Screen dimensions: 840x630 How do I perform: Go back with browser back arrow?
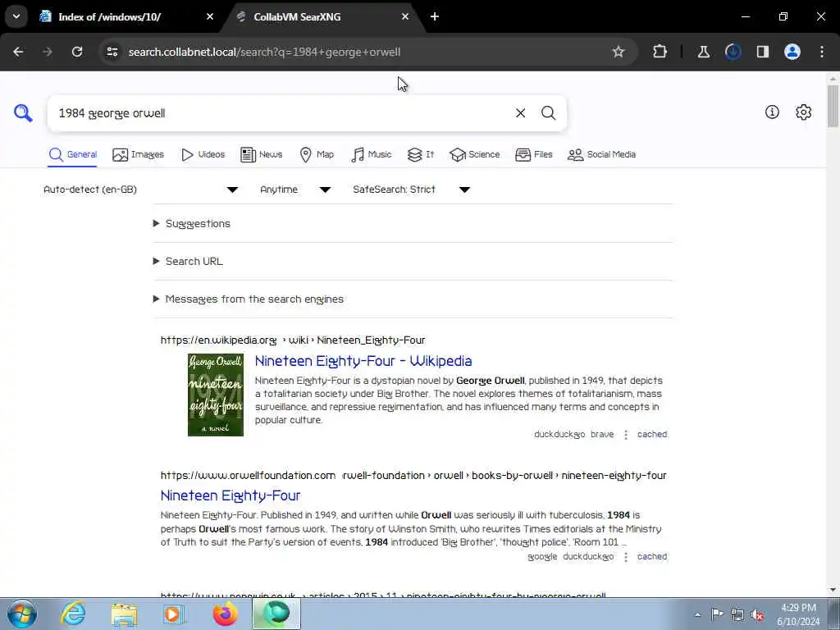pyautogui.click(x=18, y=52)
